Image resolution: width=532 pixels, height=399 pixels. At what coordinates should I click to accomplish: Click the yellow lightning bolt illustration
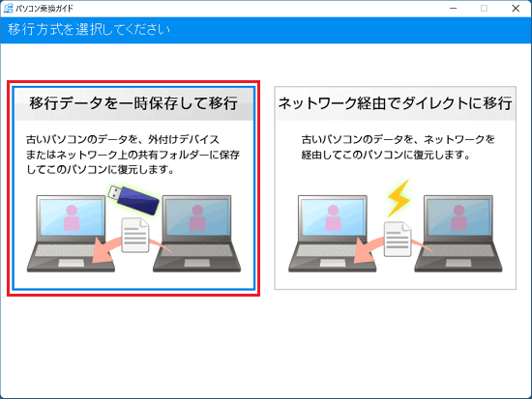(399, 198)
